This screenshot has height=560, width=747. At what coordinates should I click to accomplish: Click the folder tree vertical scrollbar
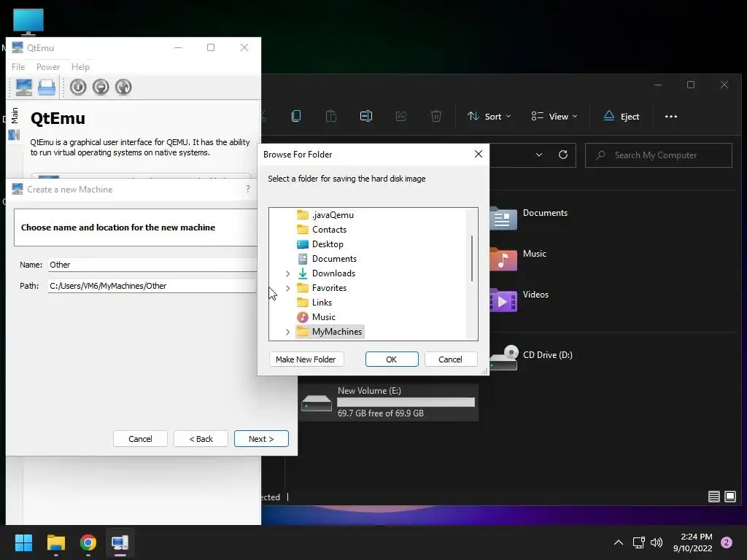click(472, 259)
